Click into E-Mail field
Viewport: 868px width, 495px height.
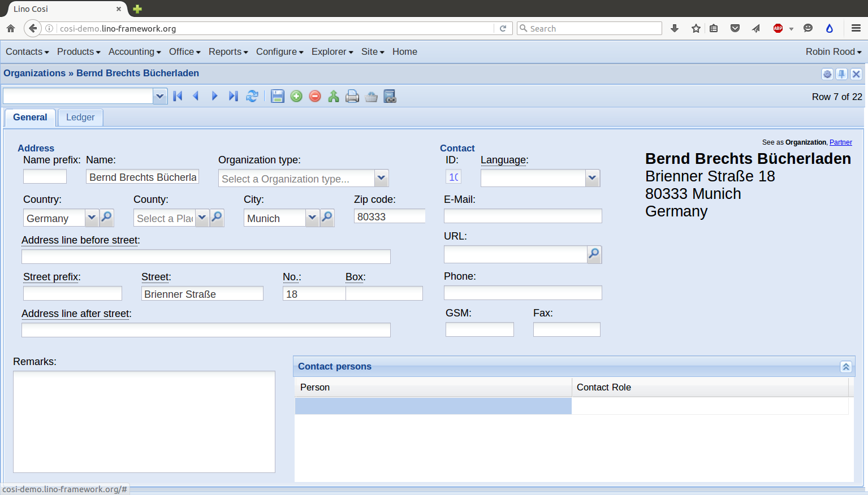pyautogui.click(x=523, y=216)
